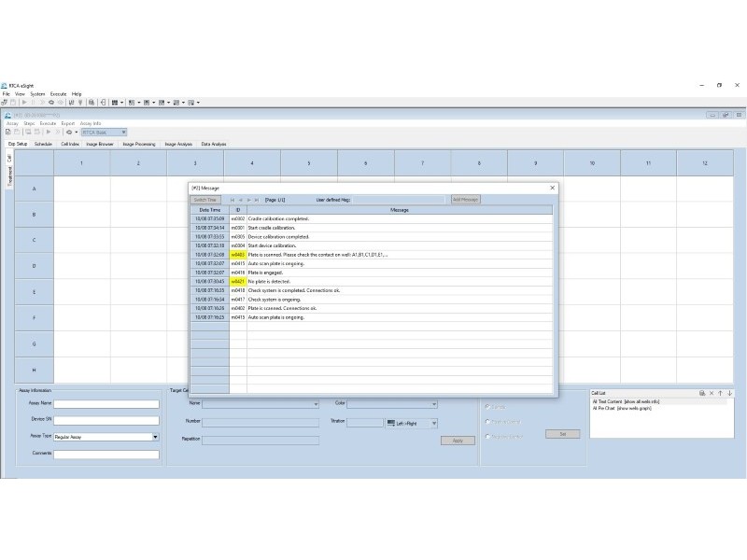747x560 pixels.
Task: Click the move up arrow in Cell List
Action: point(720,393)
